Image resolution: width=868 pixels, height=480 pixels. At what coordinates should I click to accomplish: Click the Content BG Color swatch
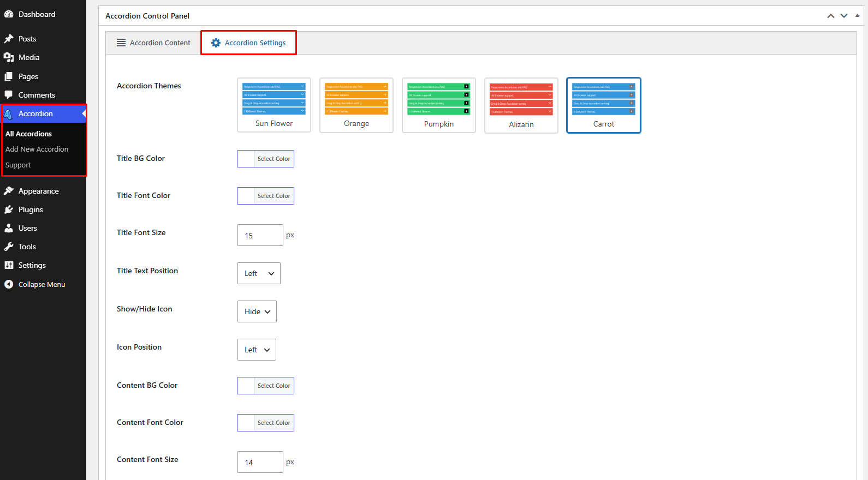[246, 386]
